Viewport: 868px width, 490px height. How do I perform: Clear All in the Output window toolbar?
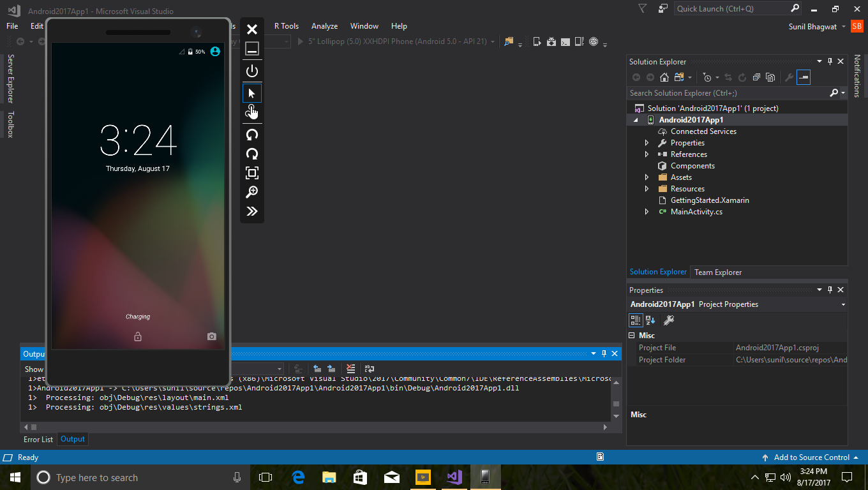click(x=350, y=369)
